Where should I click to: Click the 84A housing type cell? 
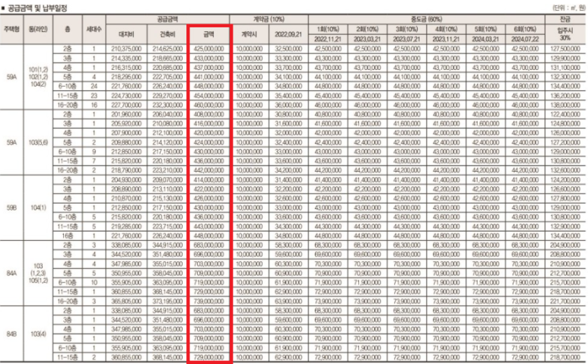pyautogui.click(x=11, y=273)
